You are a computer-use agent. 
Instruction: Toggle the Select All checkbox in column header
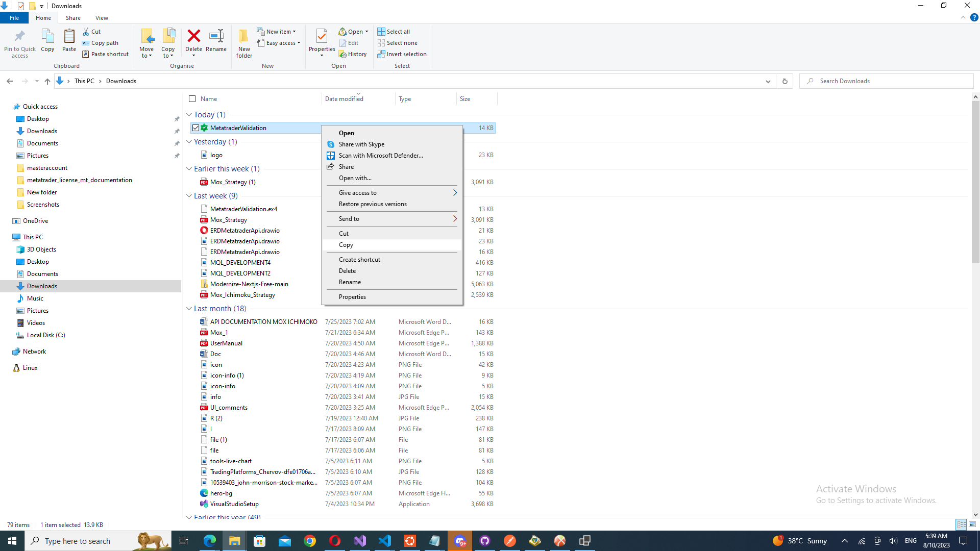[x=192, y=99]
